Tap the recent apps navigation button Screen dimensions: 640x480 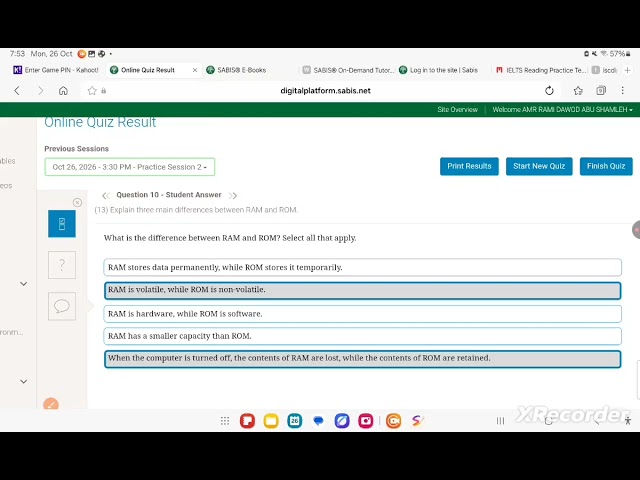pyautogui.click(x=500, y=421)
